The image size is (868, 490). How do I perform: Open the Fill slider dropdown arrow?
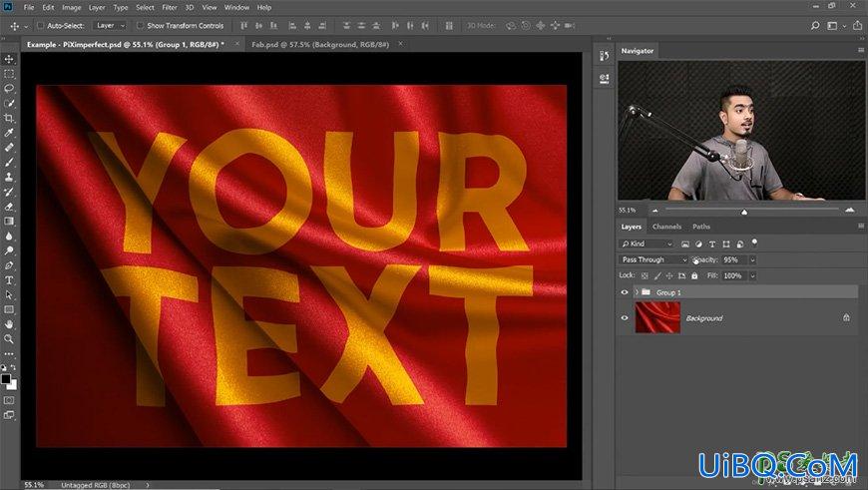(x=753, y=275)
